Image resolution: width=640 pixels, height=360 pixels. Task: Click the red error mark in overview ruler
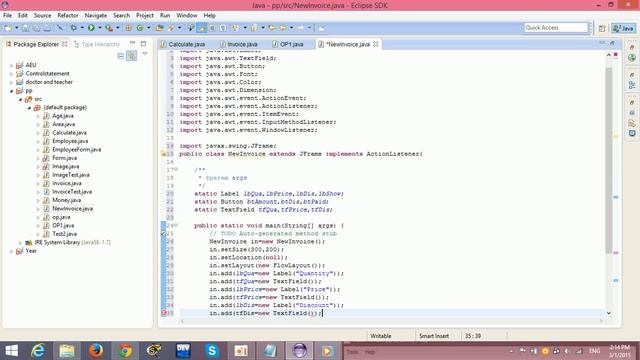click(616, 253)
